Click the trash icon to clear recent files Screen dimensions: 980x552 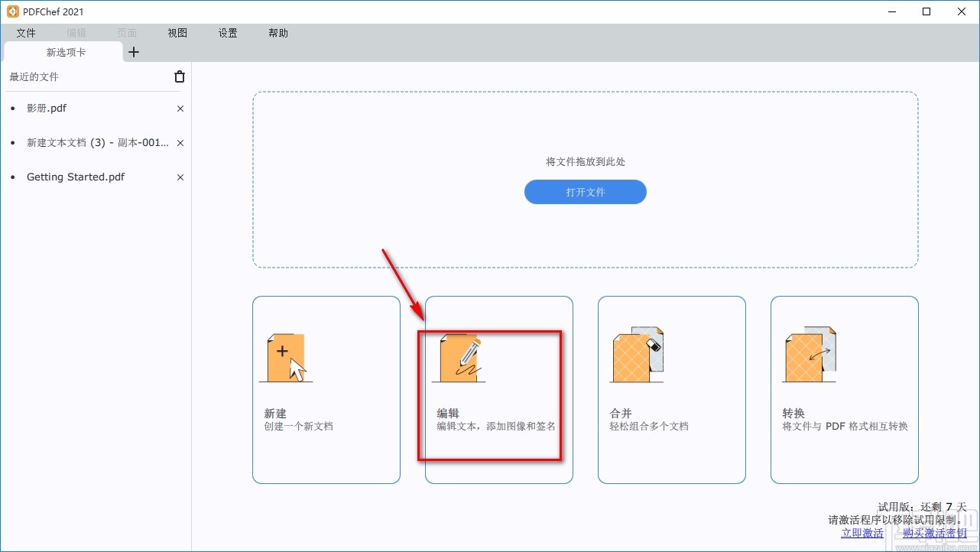pyautogui.click(x=179, y=76)
